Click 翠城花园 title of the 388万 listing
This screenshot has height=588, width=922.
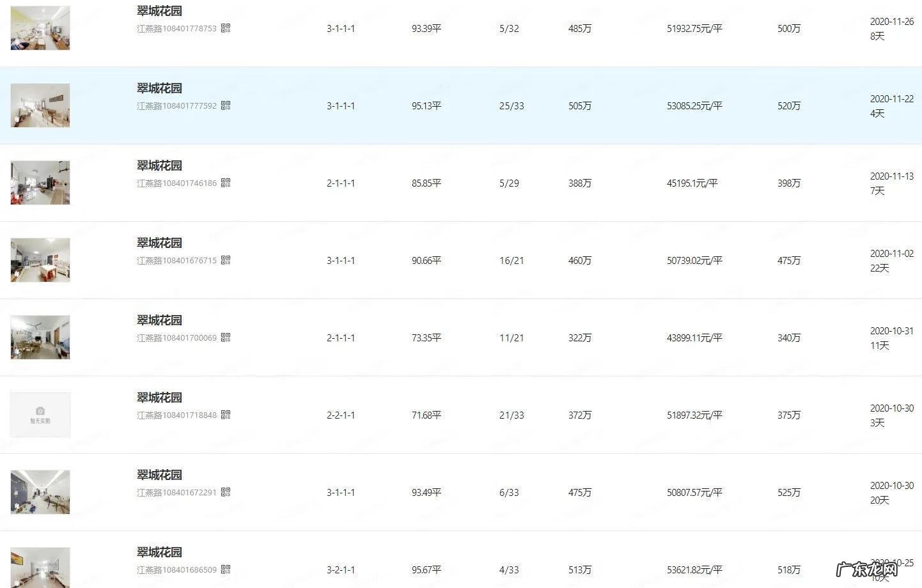pyautogui.click(x=159, y=165)
